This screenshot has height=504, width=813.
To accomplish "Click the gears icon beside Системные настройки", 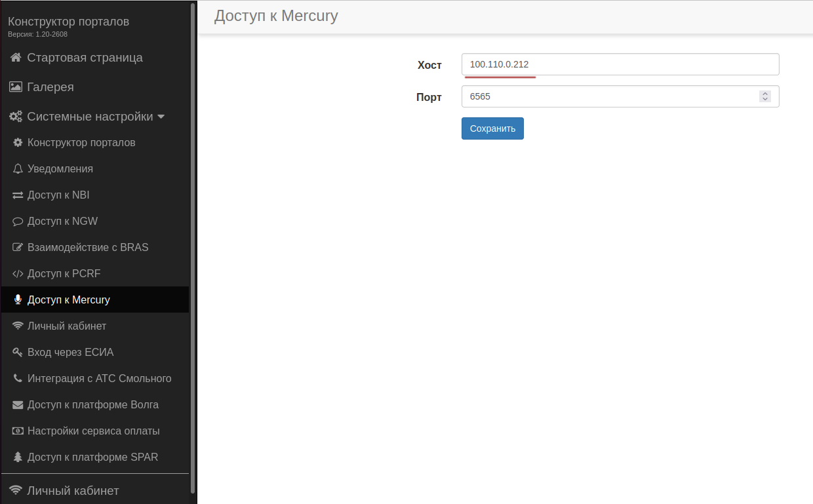I will pyautogui.click(x=16, y=117).
